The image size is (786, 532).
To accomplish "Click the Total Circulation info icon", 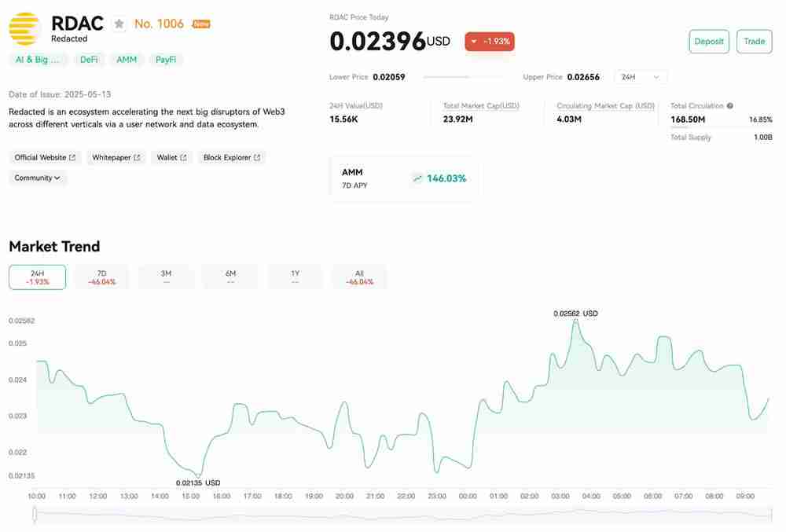I will [x=730, y=106].
